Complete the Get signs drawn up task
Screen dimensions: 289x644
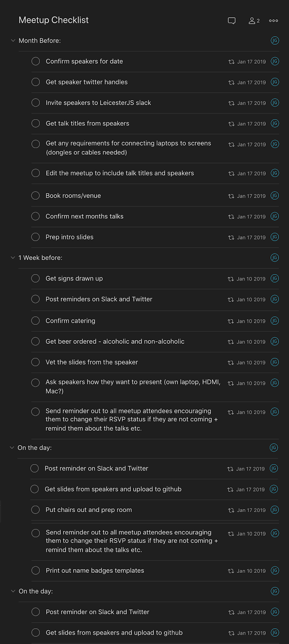click(36, 279)
